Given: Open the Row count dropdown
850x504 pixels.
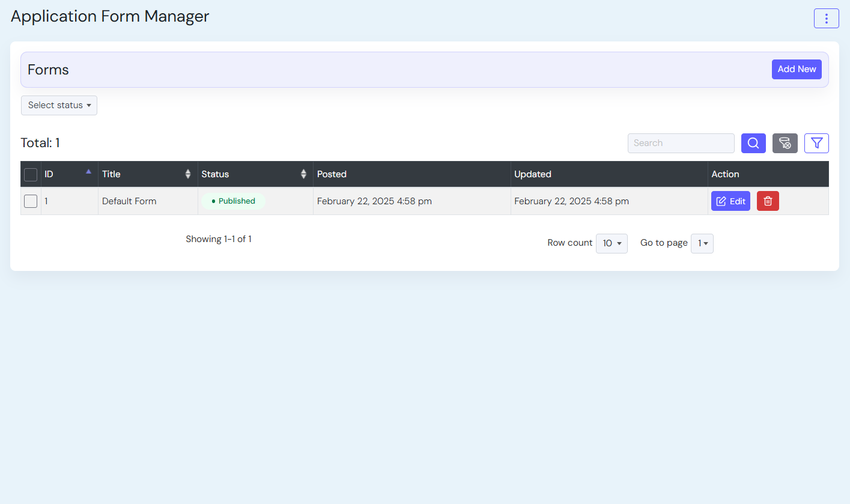Looking at the screenshot, I should tap(612, 243).
